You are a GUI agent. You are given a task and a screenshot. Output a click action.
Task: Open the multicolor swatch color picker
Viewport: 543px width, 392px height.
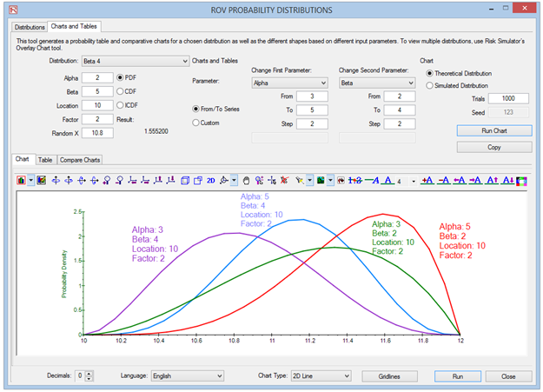pyautogui.click(x=521, y=181)
